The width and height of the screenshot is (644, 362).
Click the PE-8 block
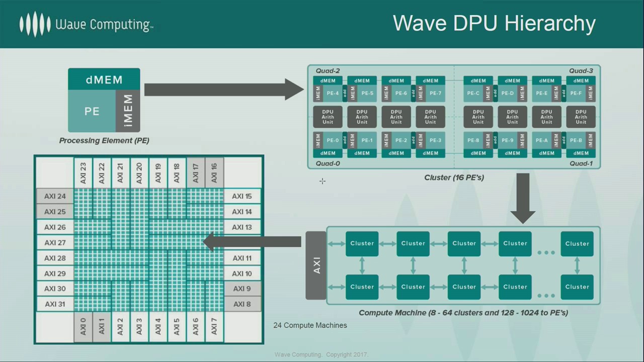click(x=473, y=140)
